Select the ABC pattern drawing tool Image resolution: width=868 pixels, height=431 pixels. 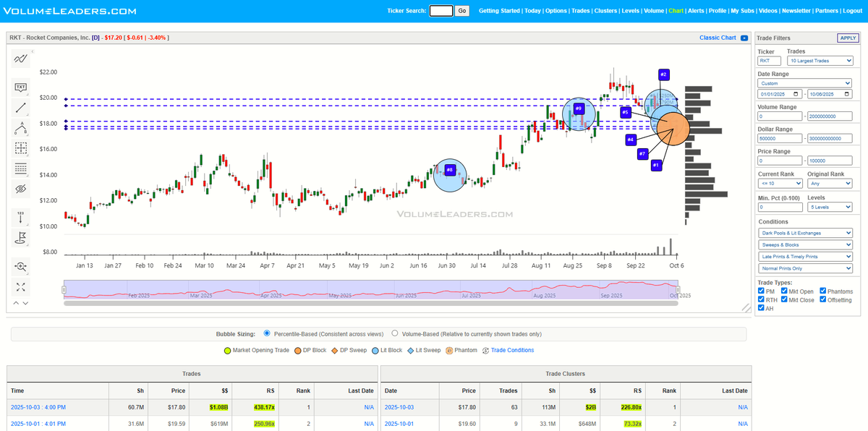coord(21,128)
